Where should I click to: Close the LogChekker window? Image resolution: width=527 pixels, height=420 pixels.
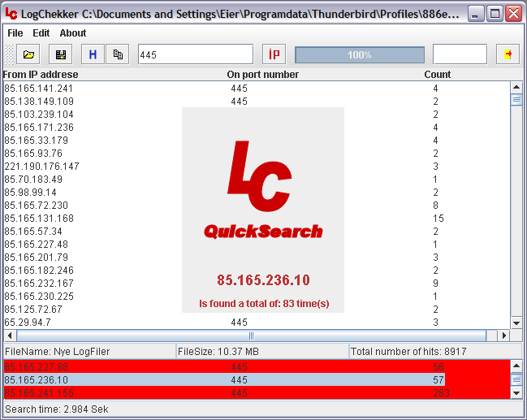point(513,14)
